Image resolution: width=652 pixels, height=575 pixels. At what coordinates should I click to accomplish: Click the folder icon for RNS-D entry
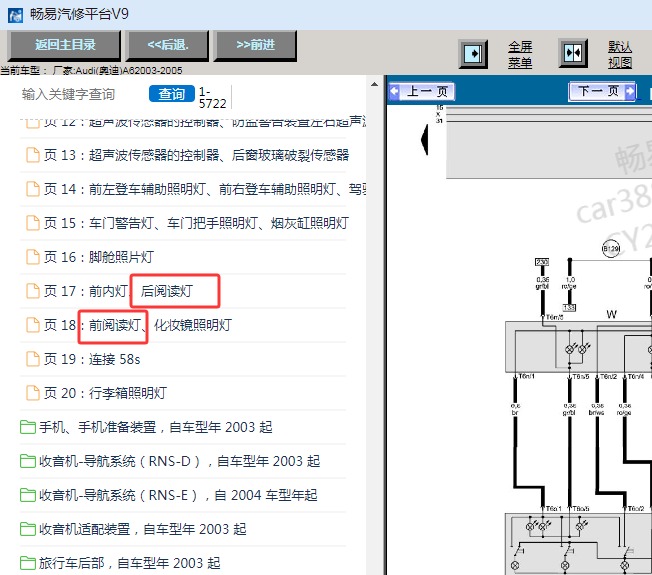coord(28,461)
